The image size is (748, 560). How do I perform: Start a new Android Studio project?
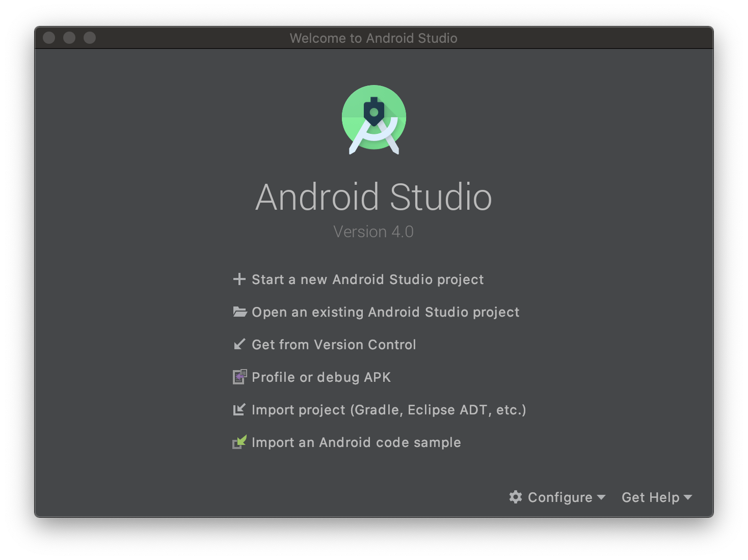click(367, 279)
